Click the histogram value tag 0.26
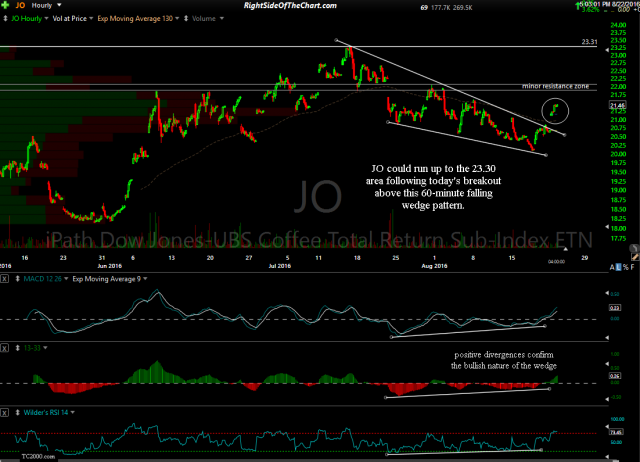640x462 pixels. 615,376
